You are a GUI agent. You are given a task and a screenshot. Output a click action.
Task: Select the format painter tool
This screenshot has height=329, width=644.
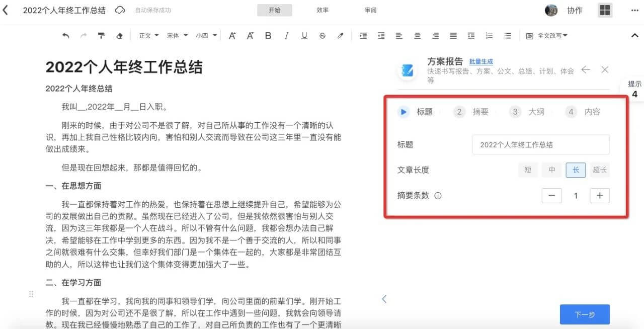(x=101, y=36)
